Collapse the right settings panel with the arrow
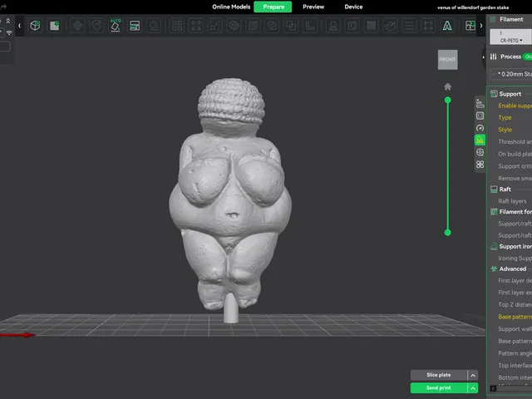532x399 pixels. tap(484, 57)
